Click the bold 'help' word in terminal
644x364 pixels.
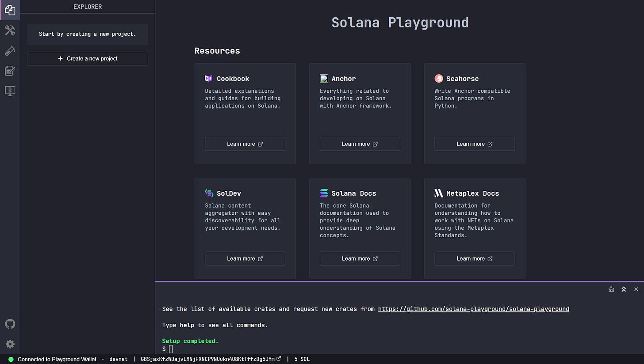pos(187,325)
